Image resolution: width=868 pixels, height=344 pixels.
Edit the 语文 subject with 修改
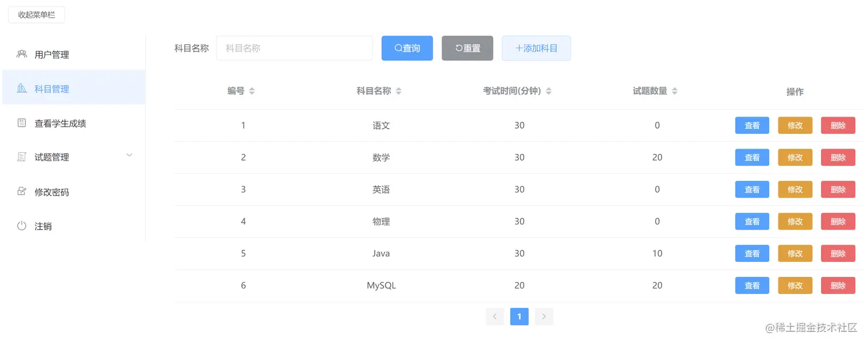[795, 125]
